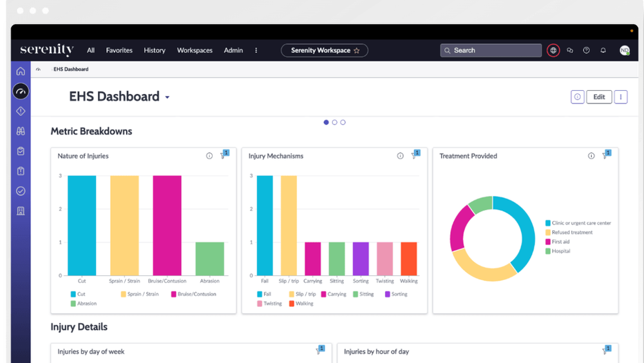Open the user avatar menu
The height and width of the screenshot is (363, 644).
[625, 50]
